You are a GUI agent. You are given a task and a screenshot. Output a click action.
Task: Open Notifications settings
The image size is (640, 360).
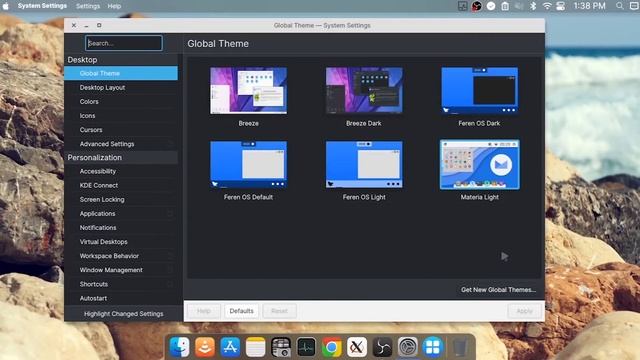121,227
